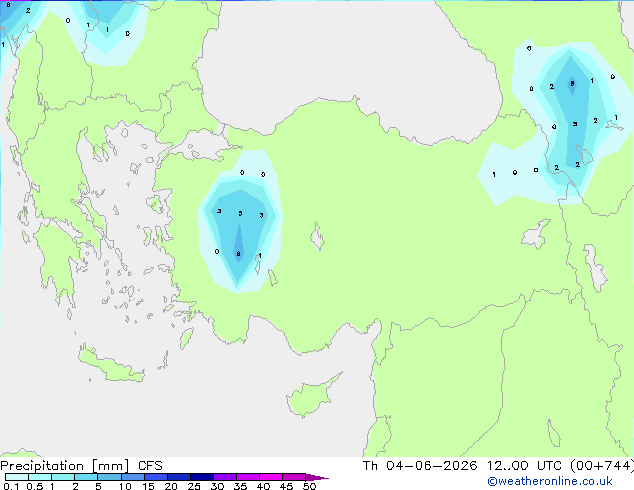Click the 35–40 mm legend color box
Image resolution: width=634 pixels, height=490 pixels.
(247, 477)
